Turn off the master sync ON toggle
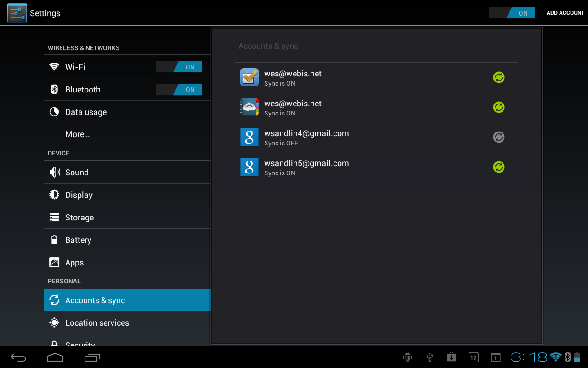This screenshot has width=588, height=368. pyautogui.click(x=511, y=13)
